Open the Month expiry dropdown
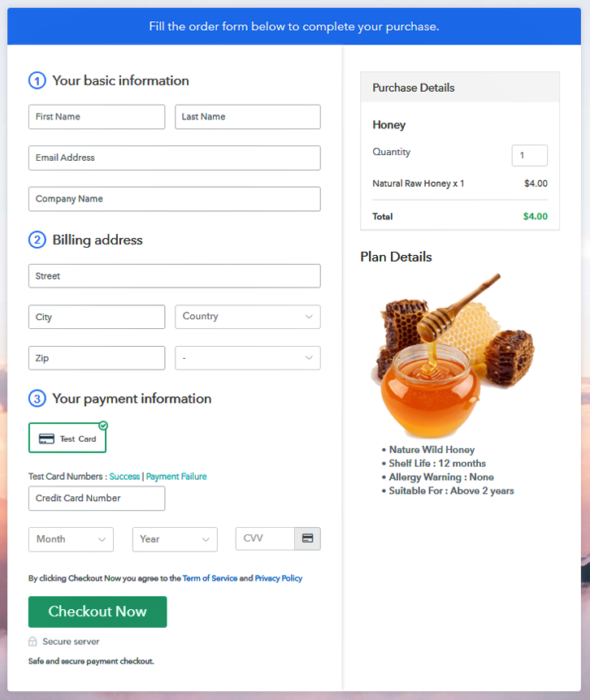The width and height of the screenshot is (590, 700). pos(71,539)
